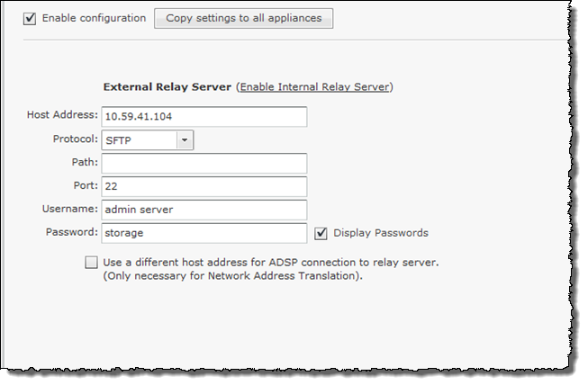Click the Network Address Translation note text
The height and width of the screenshot is (385, 588).
(233, 275)
